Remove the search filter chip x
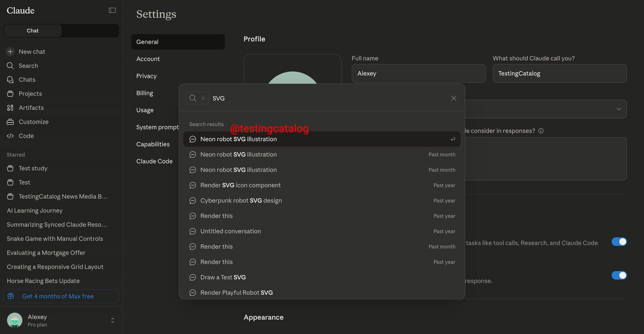The image size is (644, 334). pos(203,98)
